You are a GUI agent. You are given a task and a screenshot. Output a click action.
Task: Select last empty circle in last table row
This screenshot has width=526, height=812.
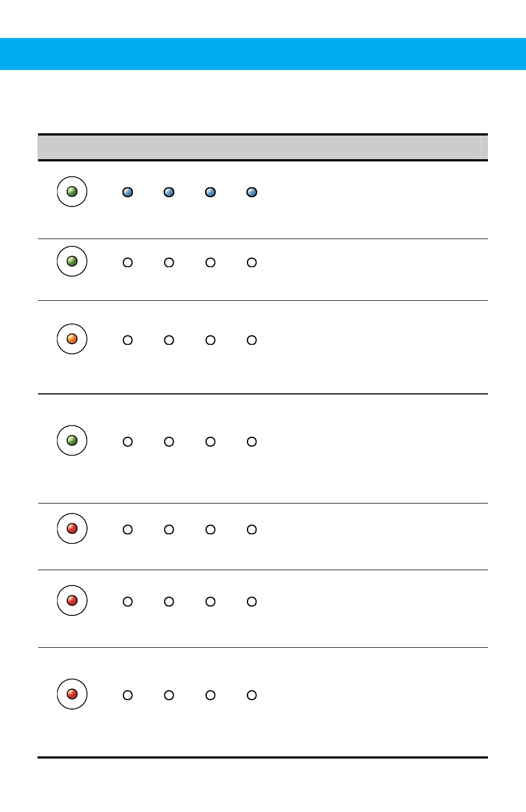pyautogui.click(x=252, y=695)
